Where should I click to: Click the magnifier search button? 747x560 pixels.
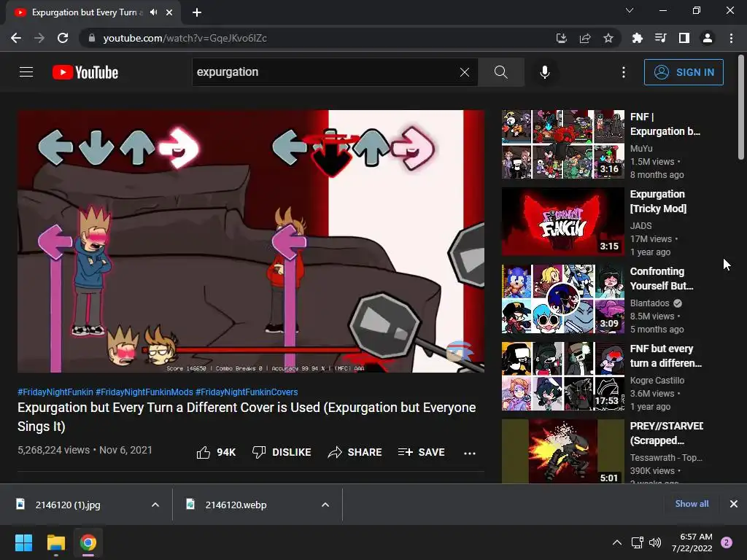(x=500, y=72)
